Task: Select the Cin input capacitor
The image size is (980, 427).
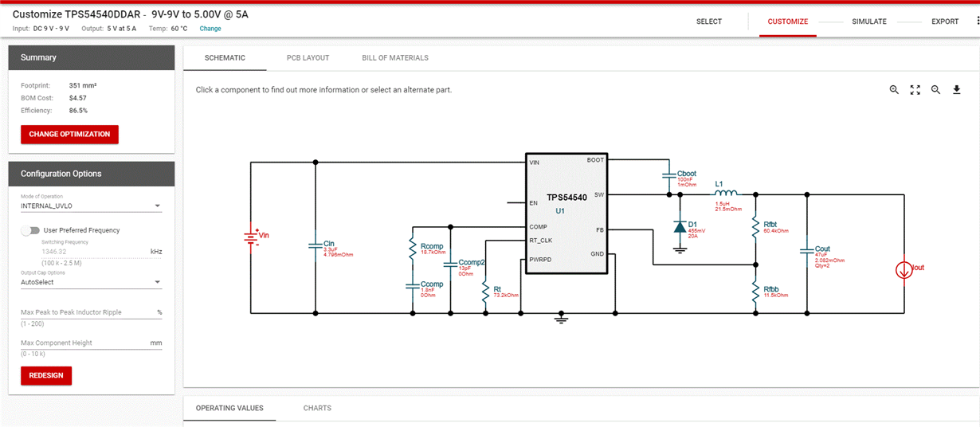Action: tap(316, 246)
